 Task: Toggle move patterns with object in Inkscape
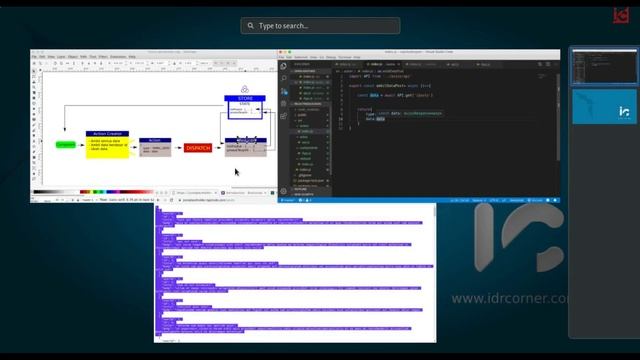(x=234, y=63)
